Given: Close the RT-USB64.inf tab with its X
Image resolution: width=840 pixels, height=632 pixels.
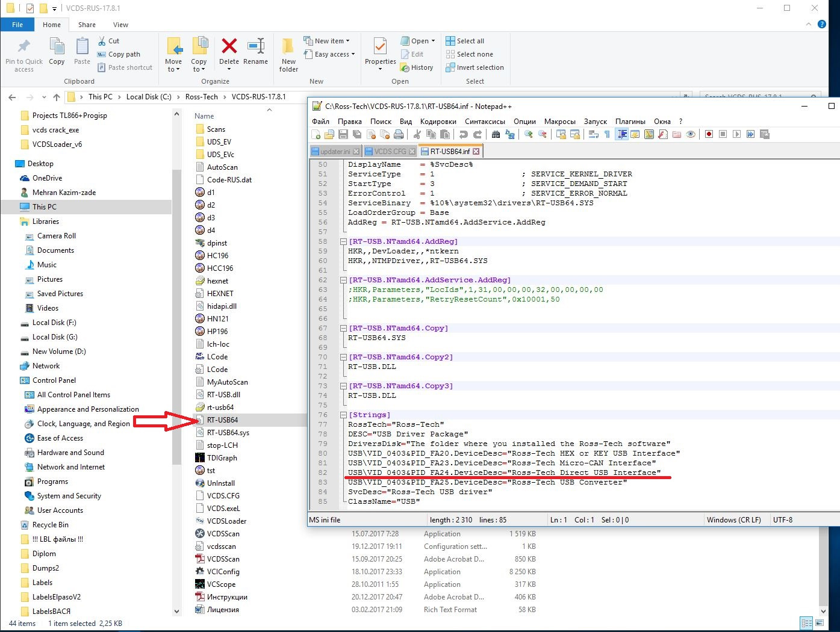Looking at the screenshot, I should coord(476,152).
